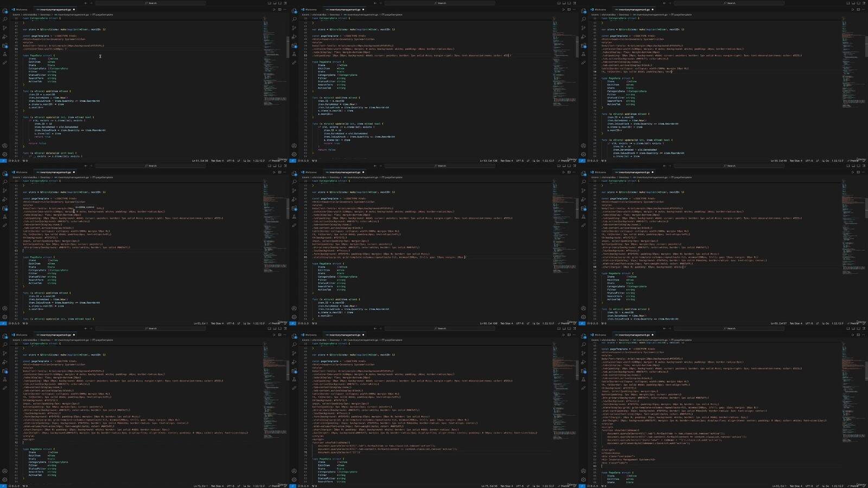Click line and column indicator, top-left window
This screenshot has height=488, width=868.
point(200,161)
